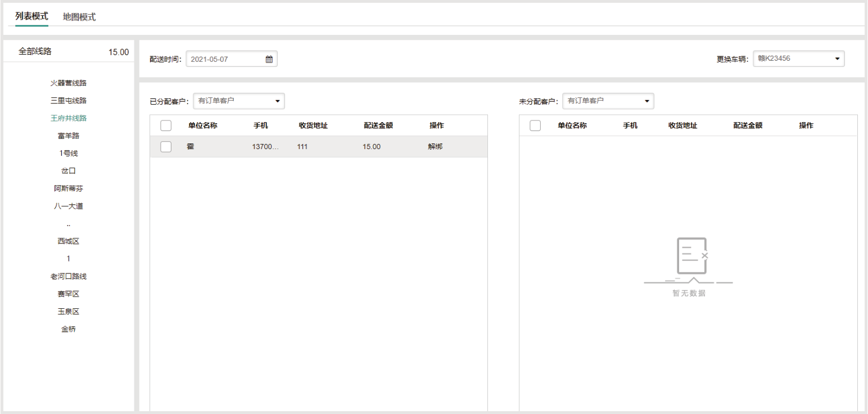Screen dimensions: 868x414
Task: Click the calendar icon in delivery date field
Action: (x=269, y=59)
